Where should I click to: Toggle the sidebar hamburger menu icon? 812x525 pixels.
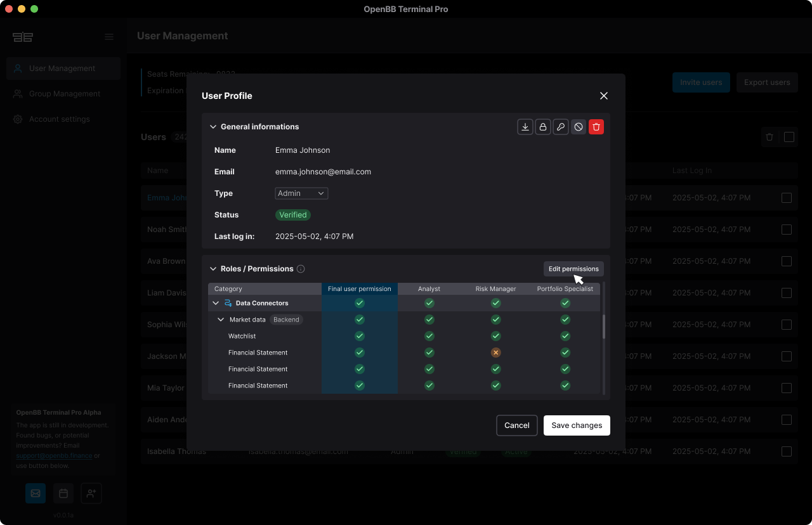point(109,37)
